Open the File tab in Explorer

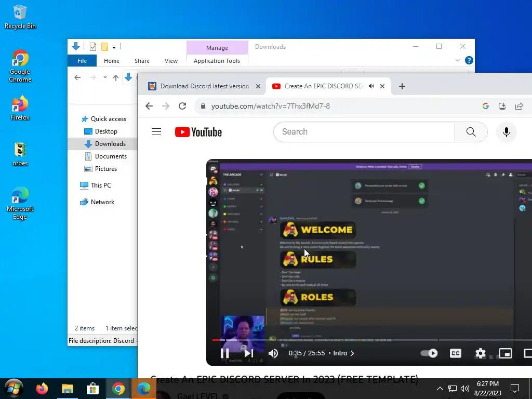[x=82, y=61]
